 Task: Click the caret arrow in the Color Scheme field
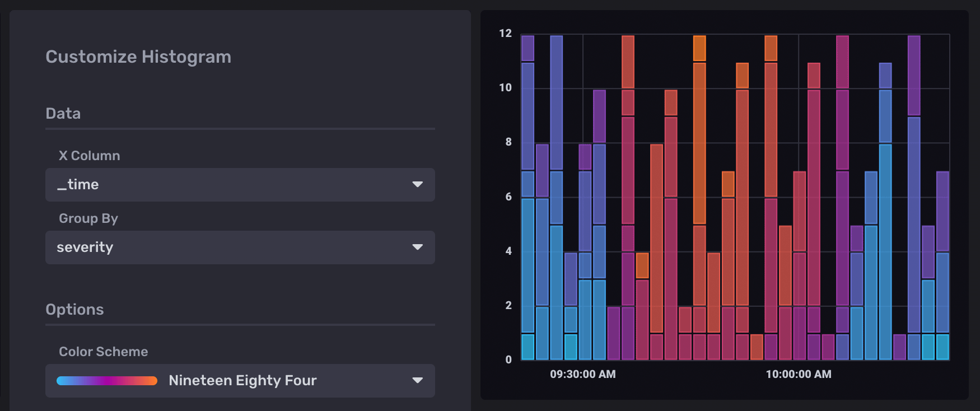[x=417, y=381]
